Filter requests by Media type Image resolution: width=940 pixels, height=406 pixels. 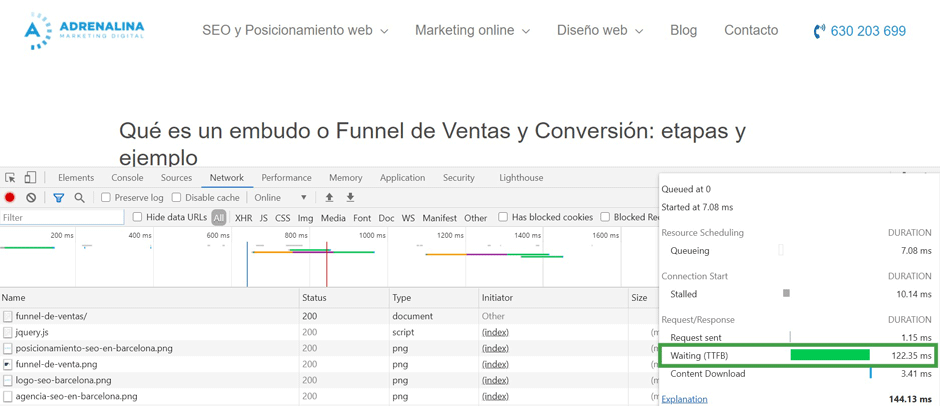tap(333, 218)
